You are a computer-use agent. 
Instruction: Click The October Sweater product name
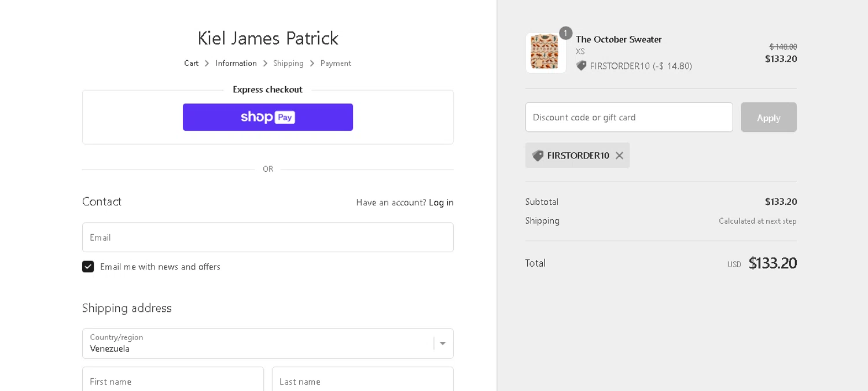coord(619,39)
